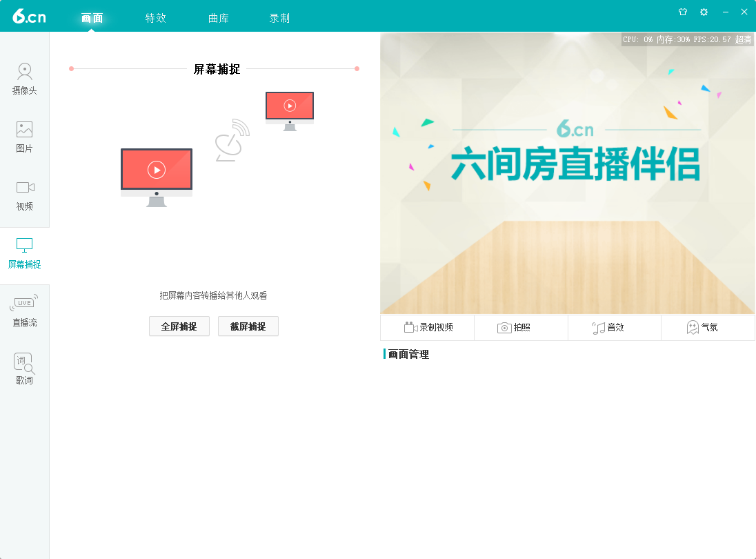This screenshot has height=559, width=756.
Task: Open settings via the gear icon
Action: click(704, 12)
